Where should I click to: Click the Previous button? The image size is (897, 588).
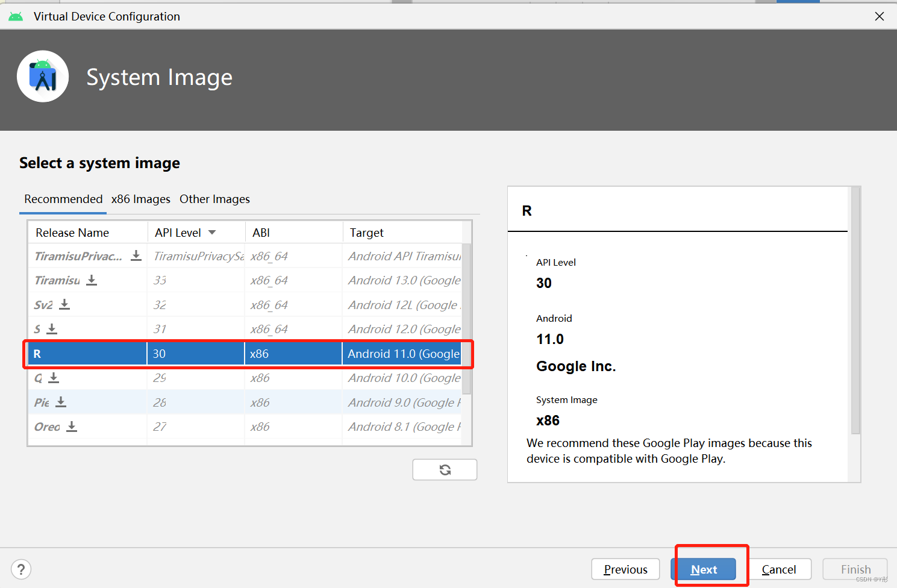tap(625, 569)
